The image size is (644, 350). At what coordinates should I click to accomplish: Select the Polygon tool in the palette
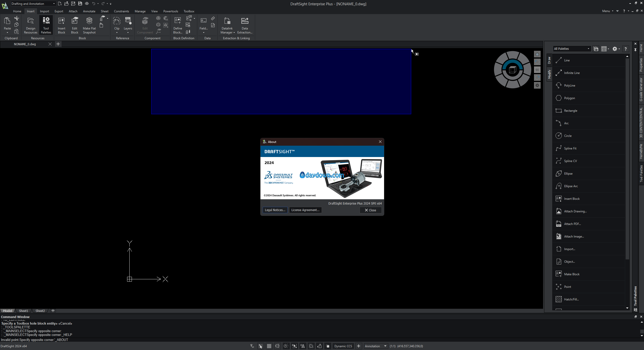tap(569, 98)
